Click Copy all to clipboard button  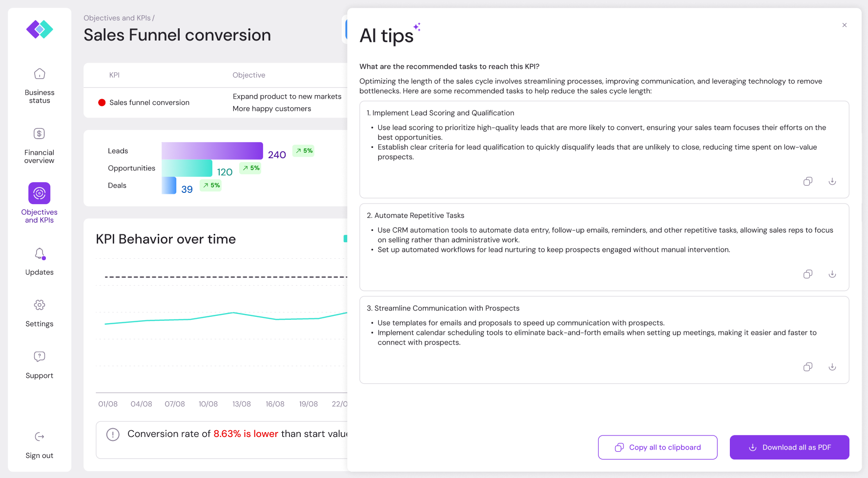(658, 447)
